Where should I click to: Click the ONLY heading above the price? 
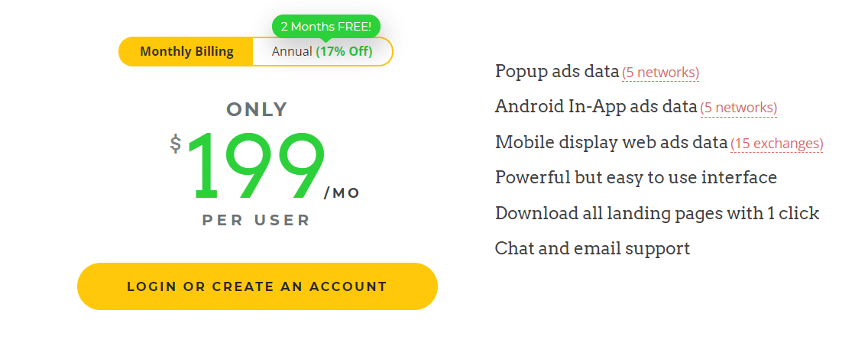[257, 109]
